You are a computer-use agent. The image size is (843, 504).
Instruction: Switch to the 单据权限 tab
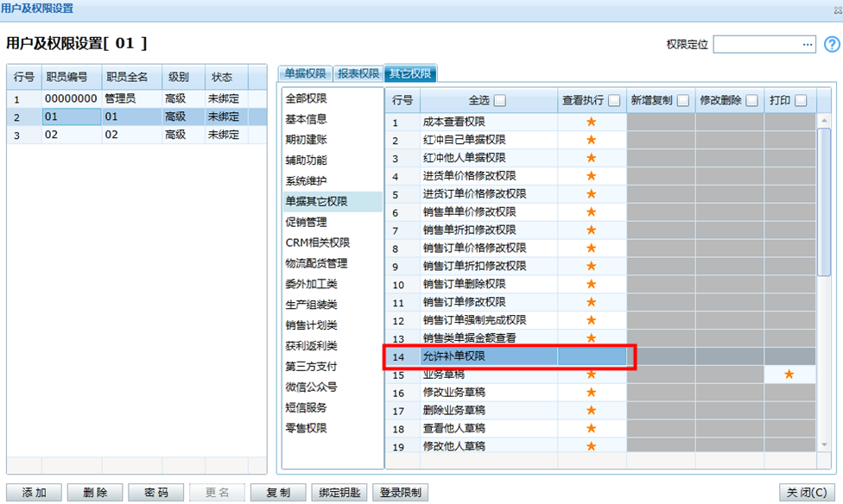[307, 74]
